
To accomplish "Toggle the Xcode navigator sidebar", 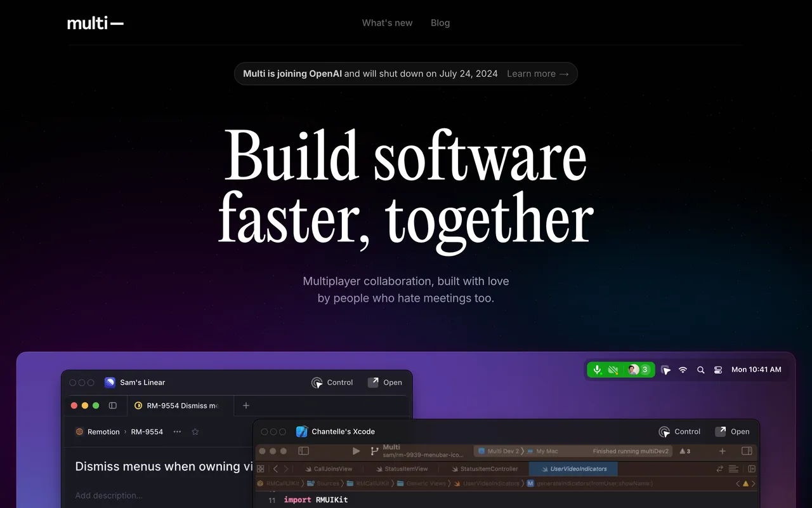I will pyautogui.click(x=303, y=451).
